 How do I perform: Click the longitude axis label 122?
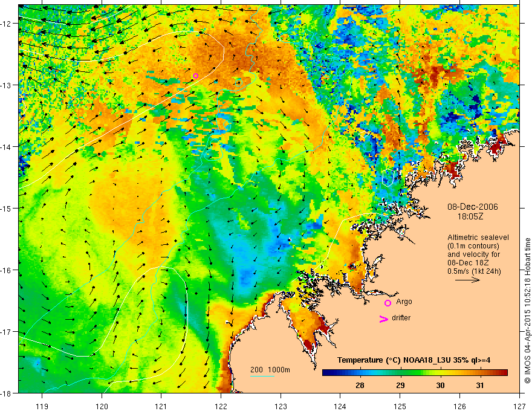click(221, 406)
